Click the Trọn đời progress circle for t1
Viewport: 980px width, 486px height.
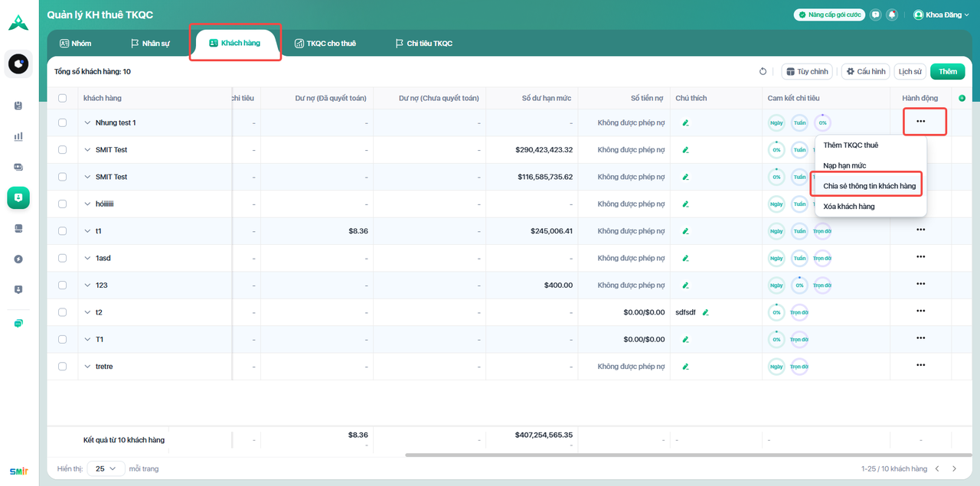coord(822,231)
